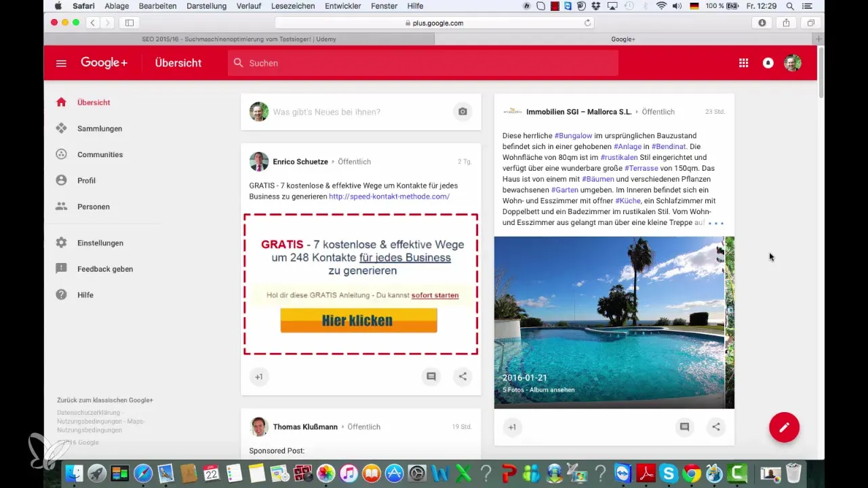The image size is (868, 488).
Task: Open Trash in the Dock
Action: coord(793,472)
